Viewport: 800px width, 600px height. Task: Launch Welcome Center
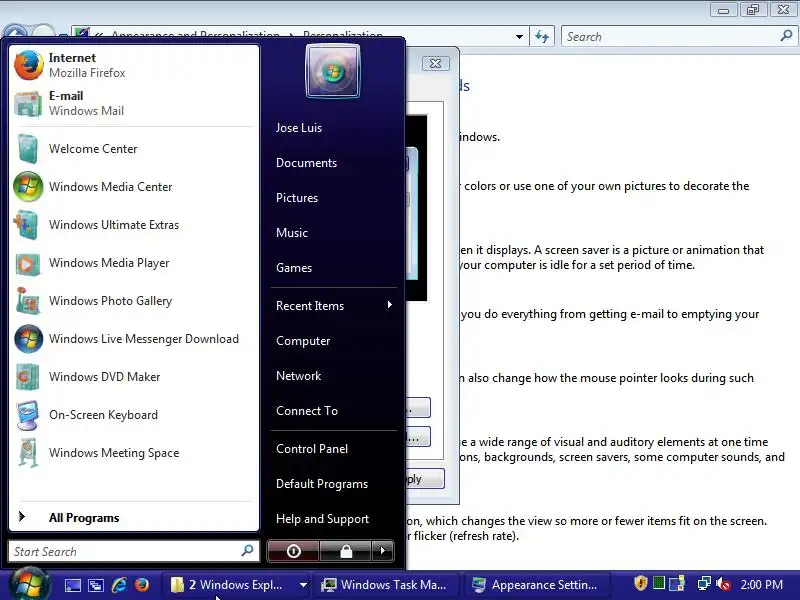[134, 148]
